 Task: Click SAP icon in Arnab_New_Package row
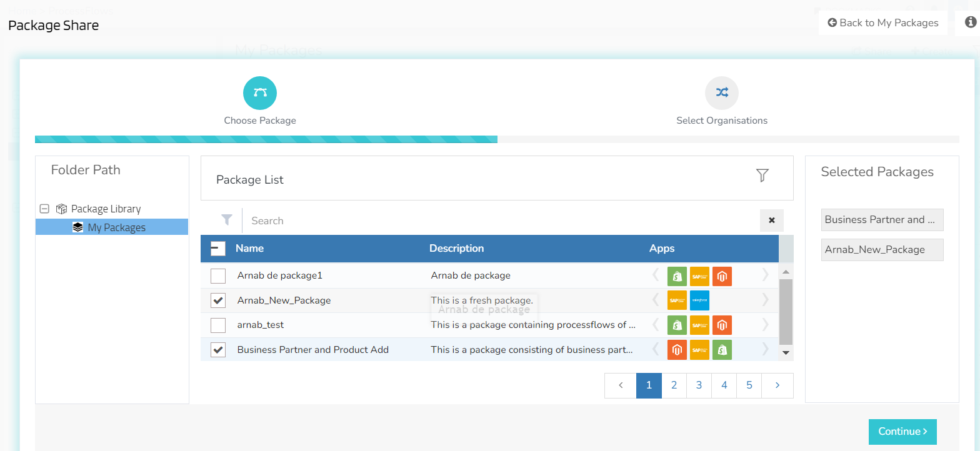677,300
